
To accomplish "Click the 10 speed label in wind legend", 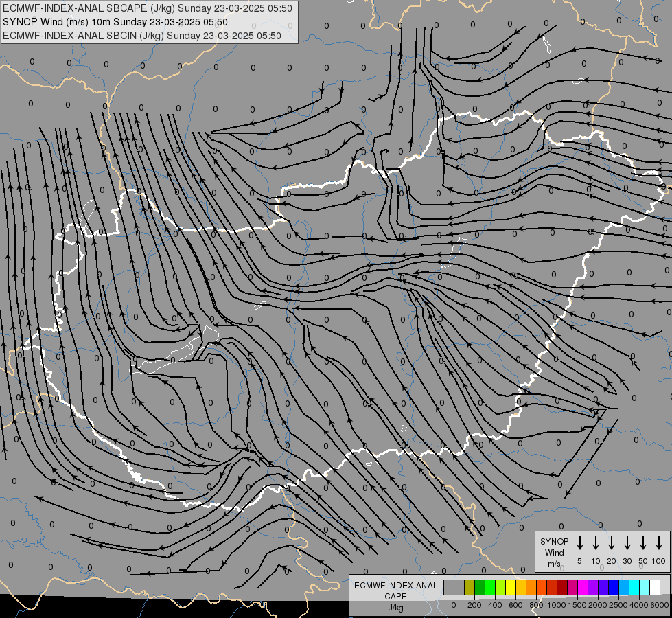I will (596, 561).
